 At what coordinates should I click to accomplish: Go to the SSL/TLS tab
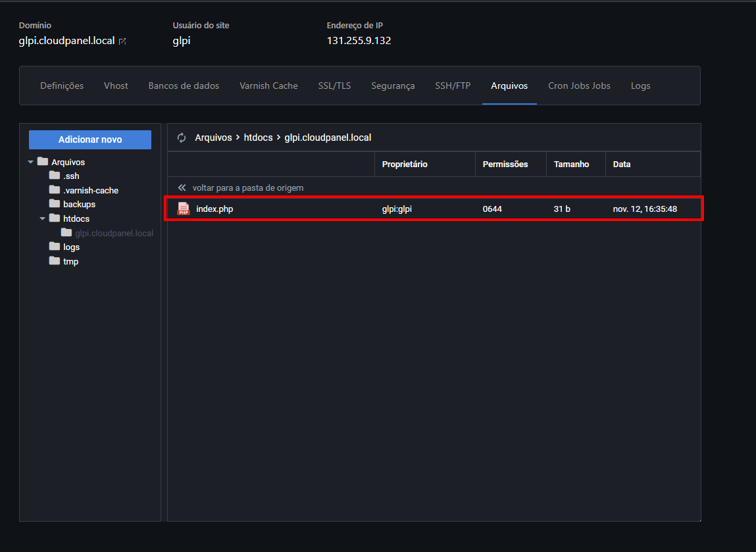tap(334, 86)
